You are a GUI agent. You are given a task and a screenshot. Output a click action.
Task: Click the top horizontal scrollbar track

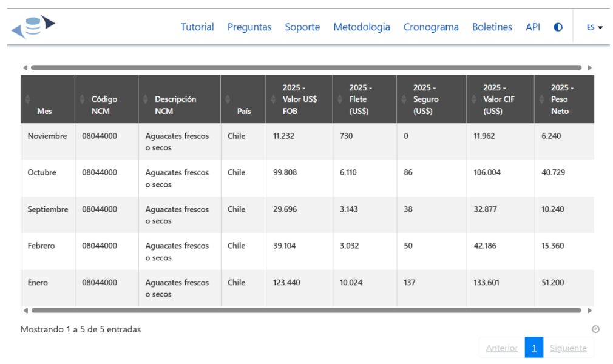click(303, 67)
